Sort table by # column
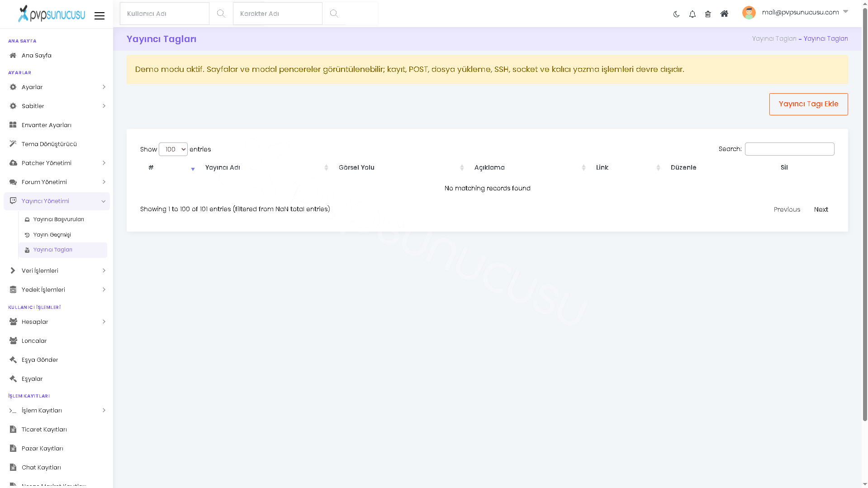 point(169,168)
